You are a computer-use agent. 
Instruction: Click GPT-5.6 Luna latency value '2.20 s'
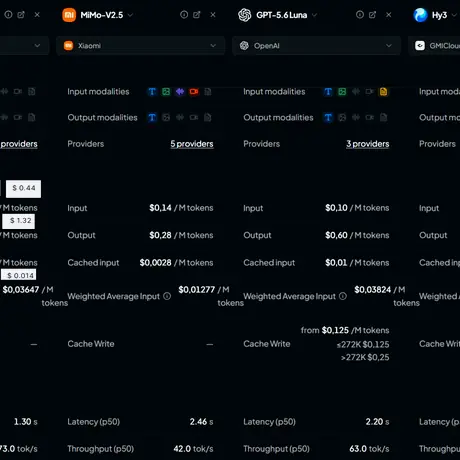377,422
